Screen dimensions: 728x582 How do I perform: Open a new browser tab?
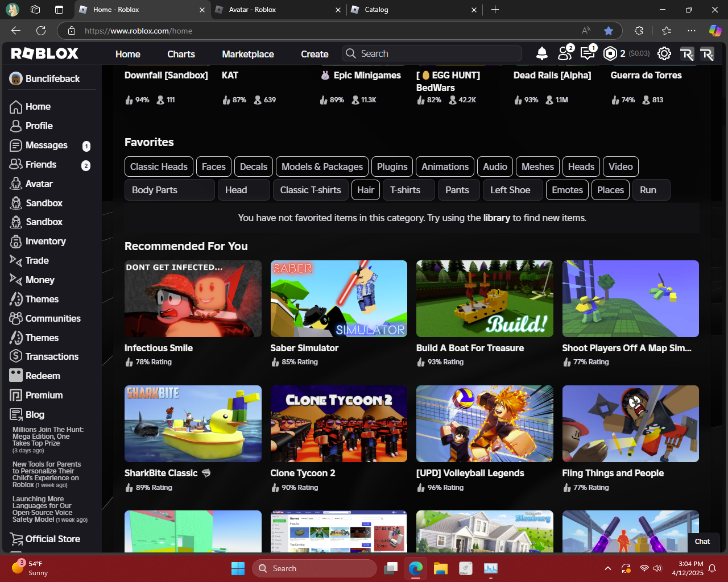point(495,10)
